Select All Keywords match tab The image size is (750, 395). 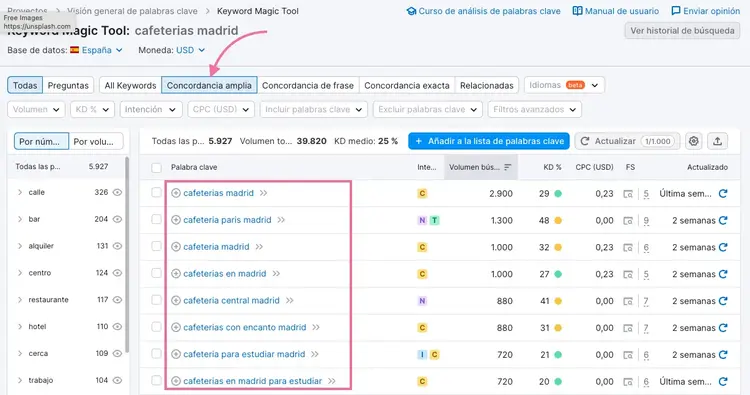131,86
